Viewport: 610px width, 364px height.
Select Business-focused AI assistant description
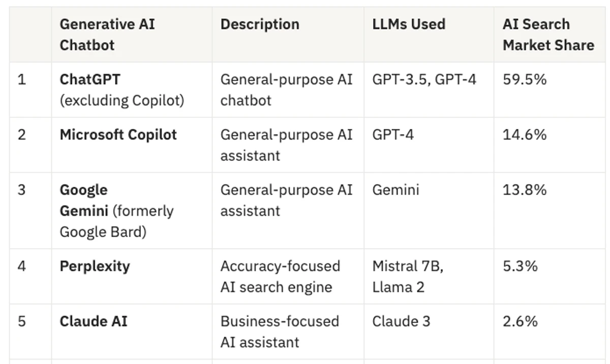pos(279,332)
